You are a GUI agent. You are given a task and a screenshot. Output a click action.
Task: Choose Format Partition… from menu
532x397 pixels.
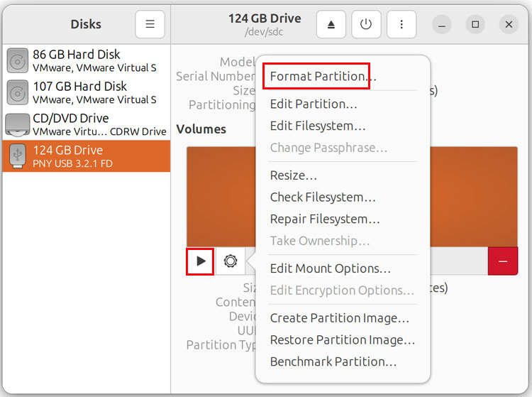(323, 76)
